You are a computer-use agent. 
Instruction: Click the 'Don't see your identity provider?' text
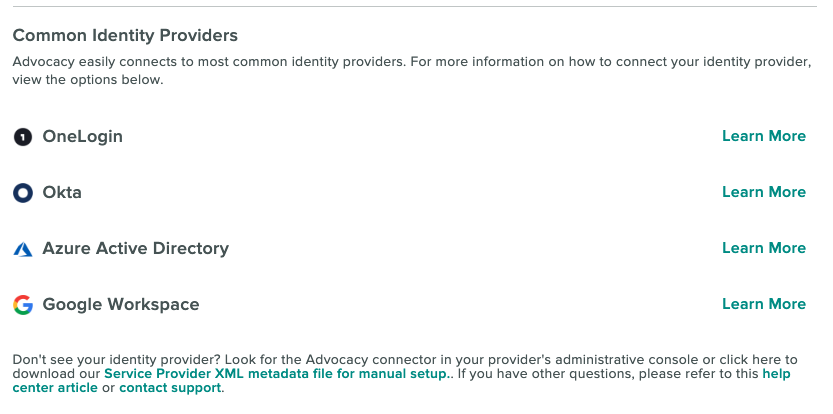pos(112,360)
